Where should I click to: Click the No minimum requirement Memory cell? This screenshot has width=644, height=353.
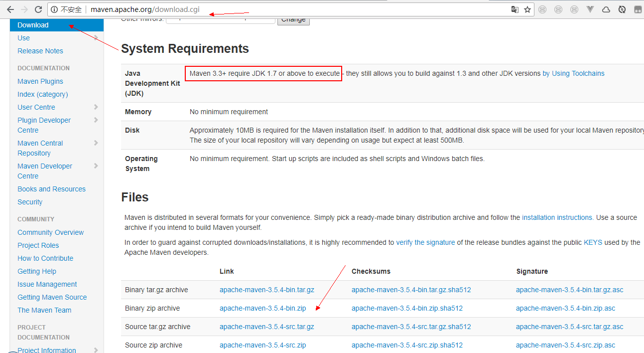click(229, 112)
